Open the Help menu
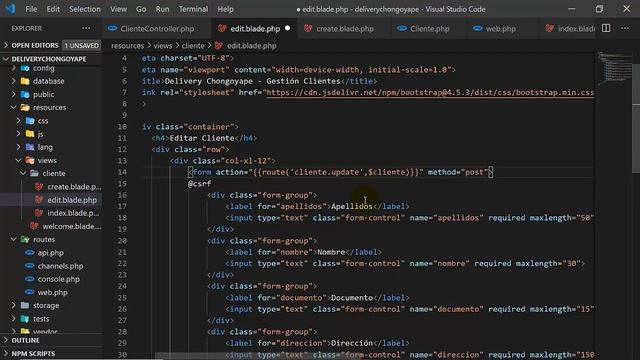 tap(225, 9)
